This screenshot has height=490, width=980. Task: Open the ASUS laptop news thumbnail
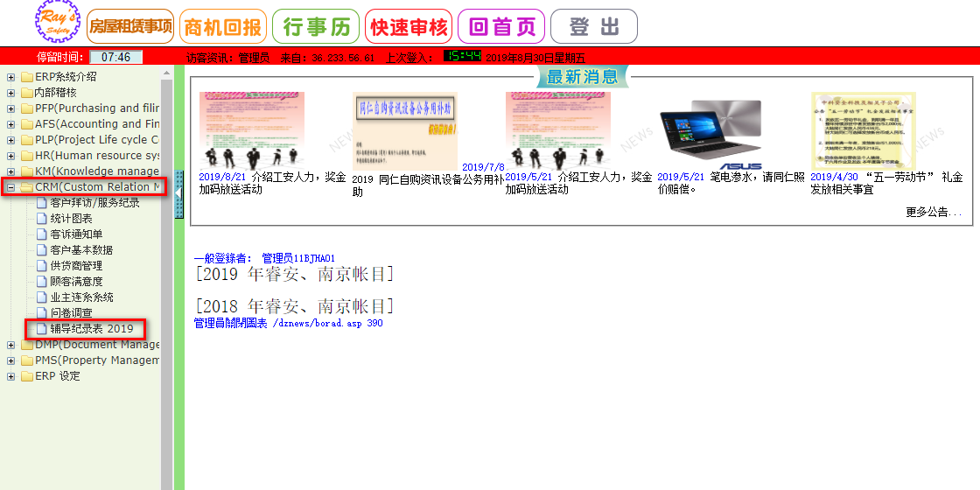pos(710,131)
